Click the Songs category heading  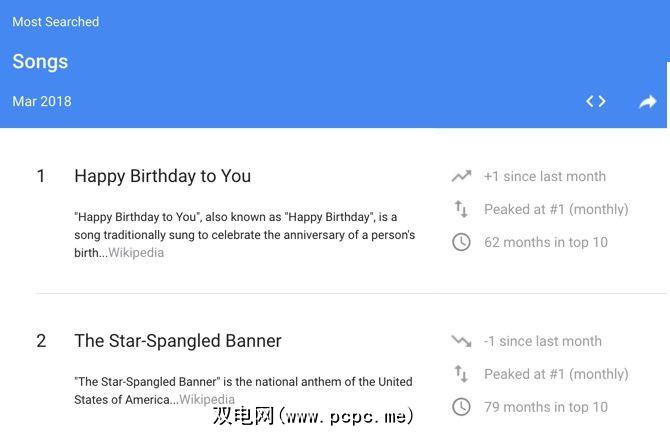pyautogui.click(x=40, y=61)
